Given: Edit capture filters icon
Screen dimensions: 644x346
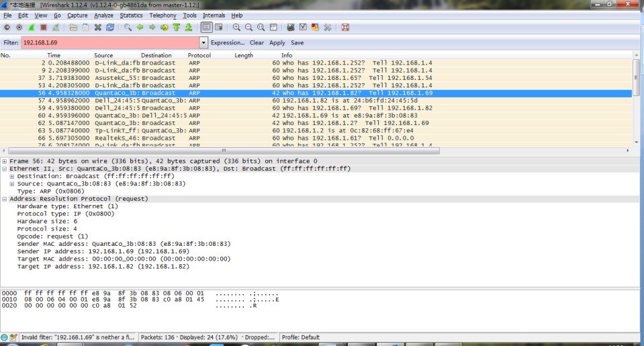Looking at the screenshot, I should pos(291,28).
